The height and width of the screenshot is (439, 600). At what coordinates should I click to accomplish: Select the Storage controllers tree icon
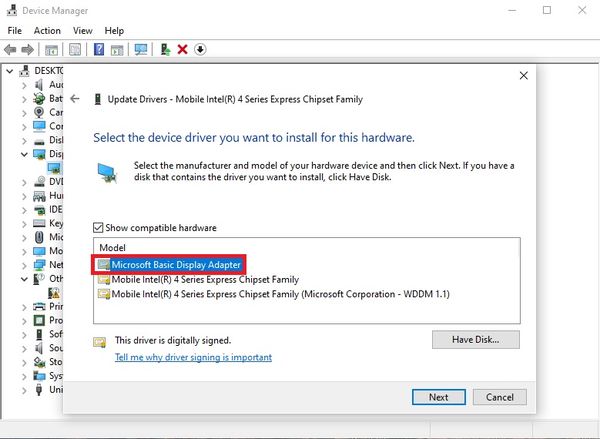39,362
